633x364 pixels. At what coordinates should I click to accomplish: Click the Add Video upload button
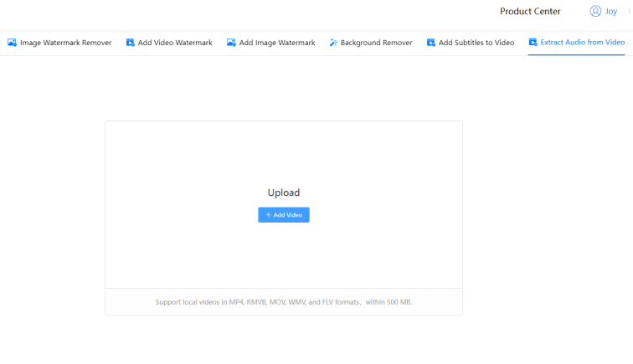pos(284,215)
